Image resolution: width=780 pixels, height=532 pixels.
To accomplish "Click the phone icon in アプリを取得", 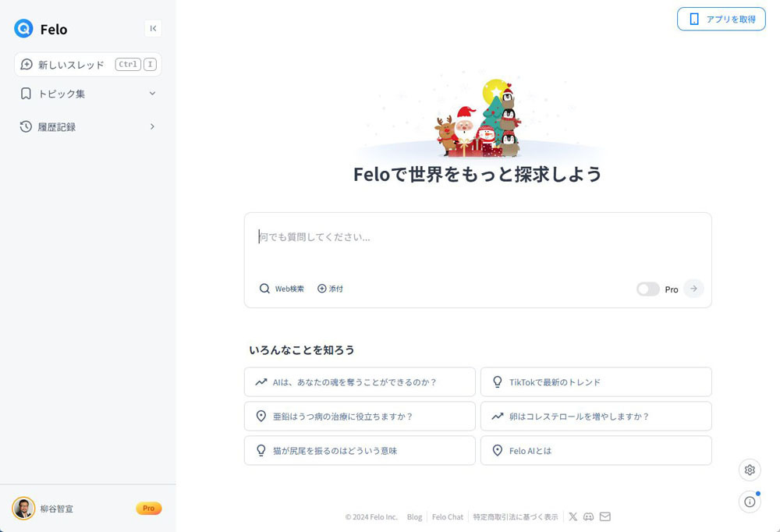I will point(694,20).
